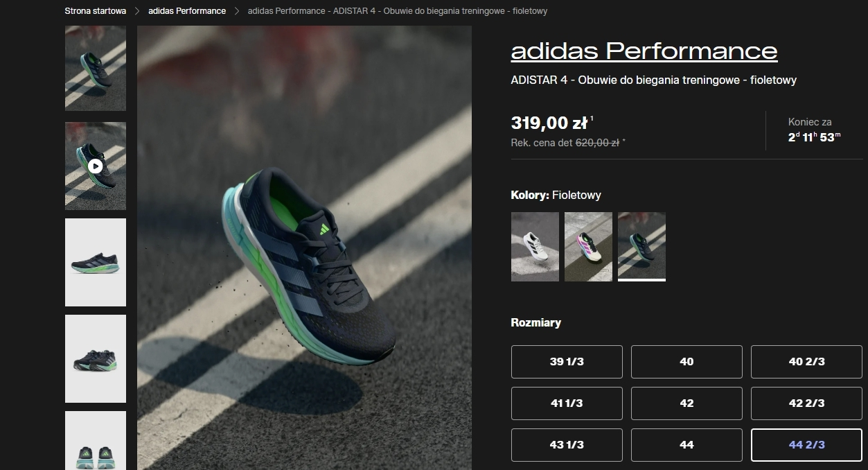Choose size 44
This screenshot has width=868, height=470.
pos(687,445)
